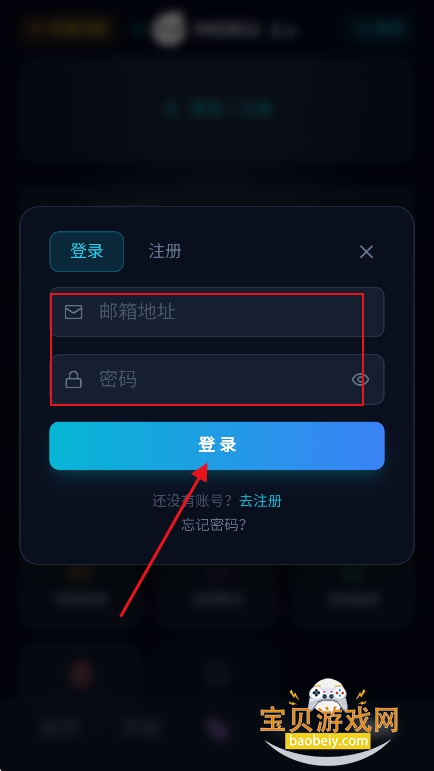Image resolution: width=434 pixels, height=771 pixels.
Task: Switch to the 注册 tab
Action: coord(165,251)
